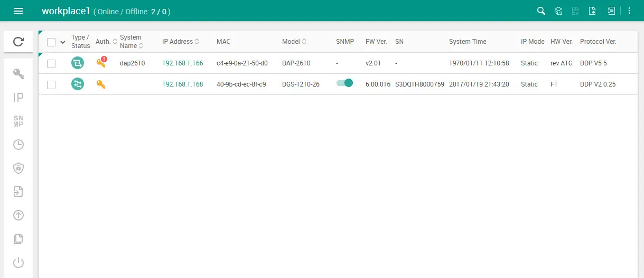Open the log notebook icon
This screenshot has width=644, height=278.
611,11
